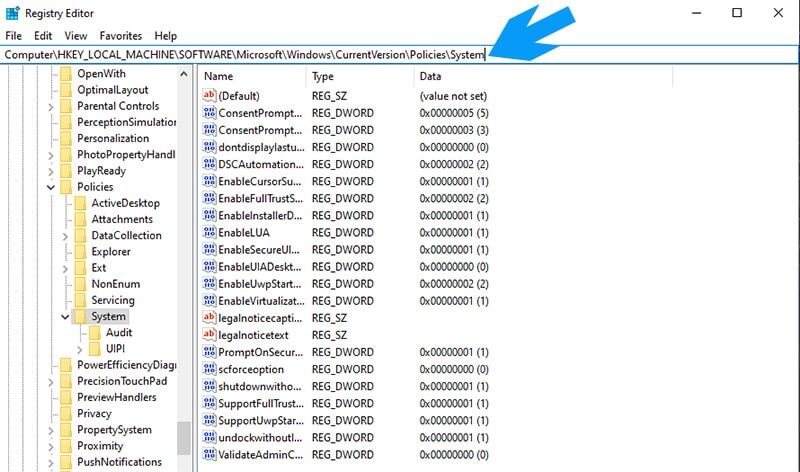Select the Servicing key
The width and height of the screenshot is (800, 472).
pos(113,300)
